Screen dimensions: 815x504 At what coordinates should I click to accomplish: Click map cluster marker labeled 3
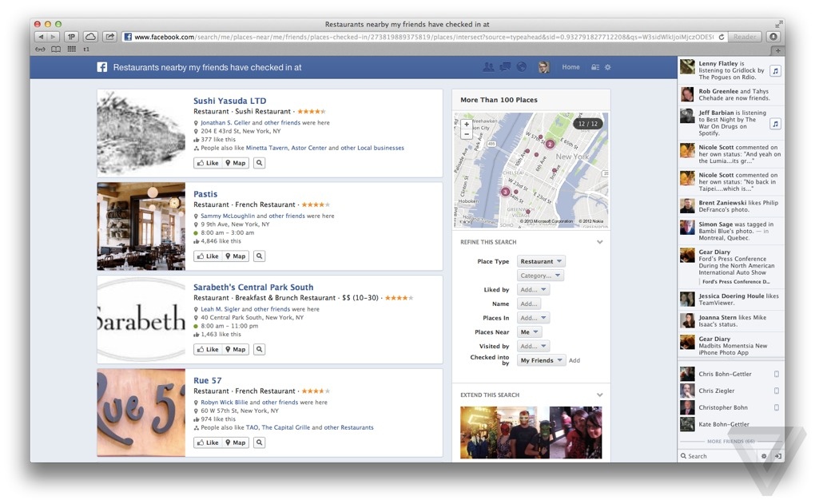pos(505,192)
